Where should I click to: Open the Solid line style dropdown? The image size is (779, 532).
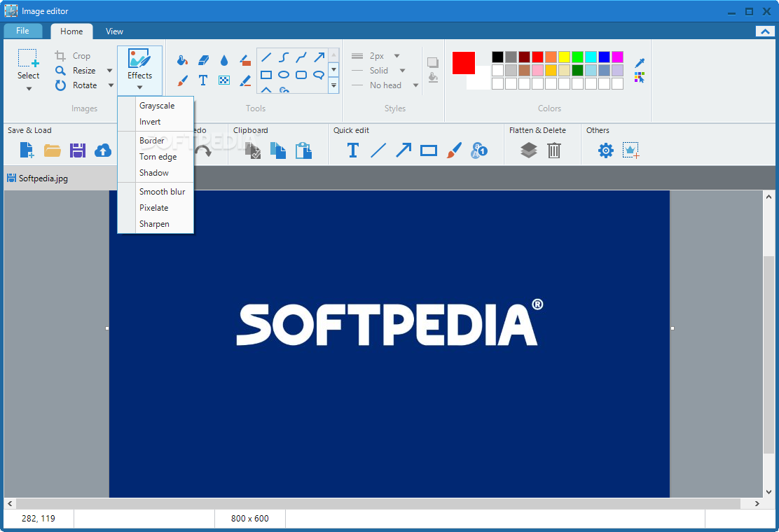click(402, 71)
